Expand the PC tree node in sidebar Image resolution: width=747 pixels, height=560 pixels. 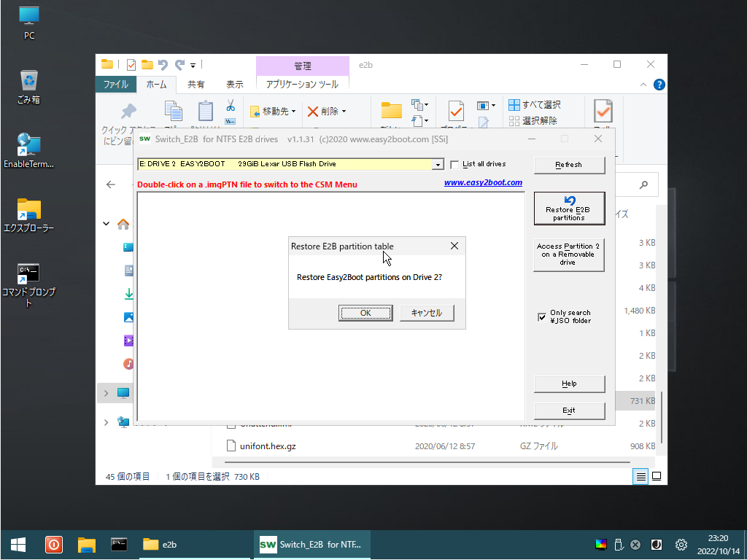pyautogui.click(x=107, y=393)
